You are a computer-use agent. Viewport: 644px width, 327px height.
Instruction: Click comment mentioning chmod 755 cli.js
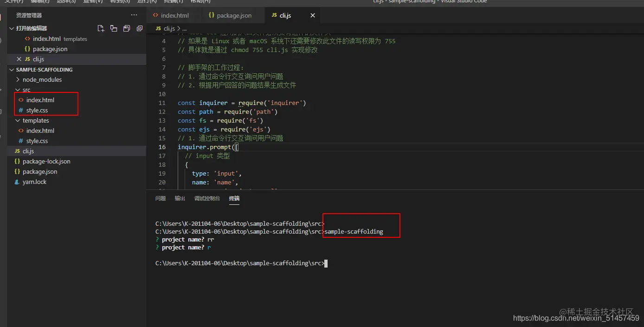[248, 50]
